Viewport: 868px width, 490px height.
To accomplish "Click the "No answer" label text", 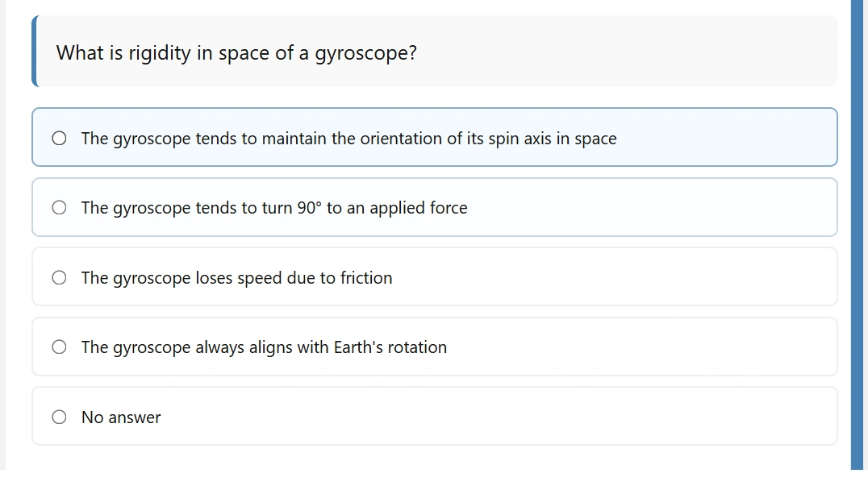I will [x=121, y=417].
